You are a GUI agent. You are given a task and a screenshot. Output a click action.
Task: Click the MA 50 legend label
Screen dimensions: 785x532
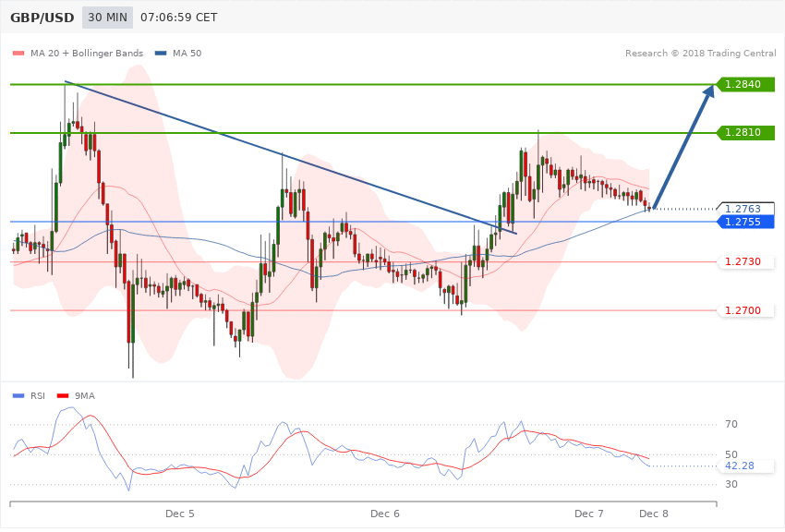click(187, 53)
